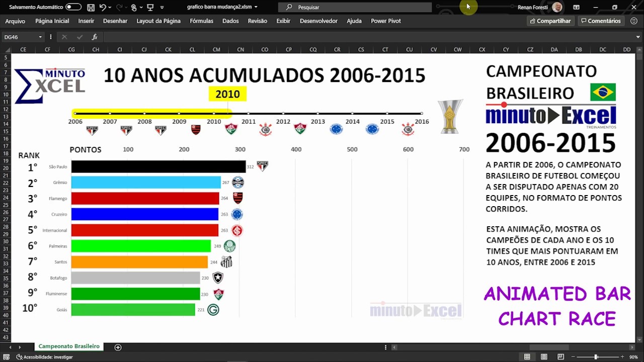Click the 2006 timeline marker
Viewport: 644px width, 362px height.
(x=75, y=114)
